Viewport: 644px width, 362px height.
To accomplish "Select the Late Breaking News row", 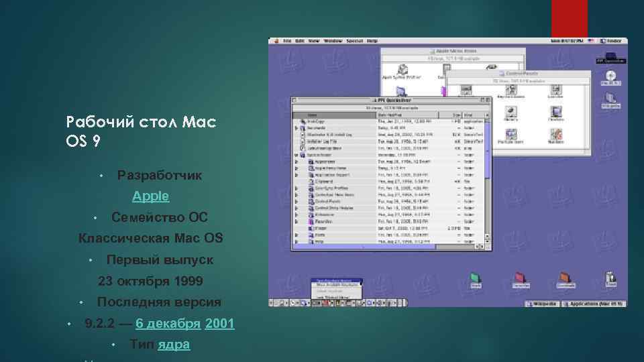I will tap(389, 148).
